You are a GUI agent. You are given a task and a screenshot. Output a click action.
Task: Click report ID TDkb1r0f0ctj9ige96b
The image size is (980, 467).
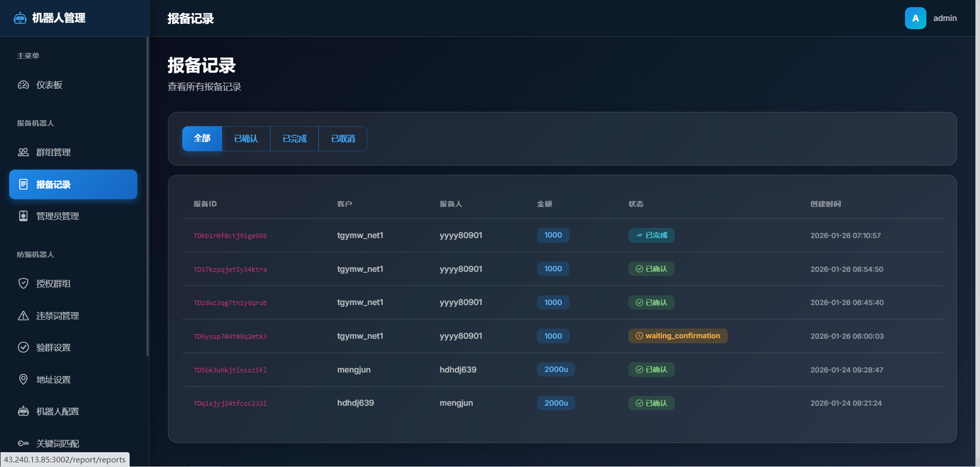pyautogui.click(x=230, y=236)
